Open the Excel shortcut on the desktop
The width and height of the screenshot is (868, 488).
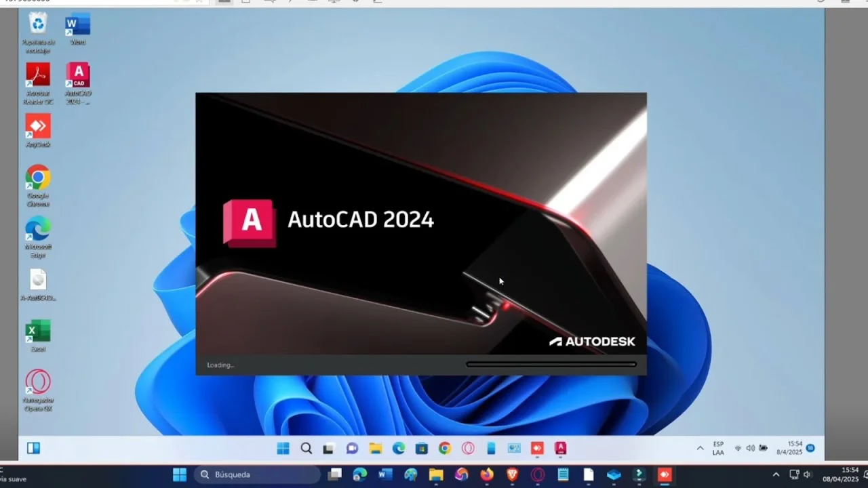(x=38, y=336)
